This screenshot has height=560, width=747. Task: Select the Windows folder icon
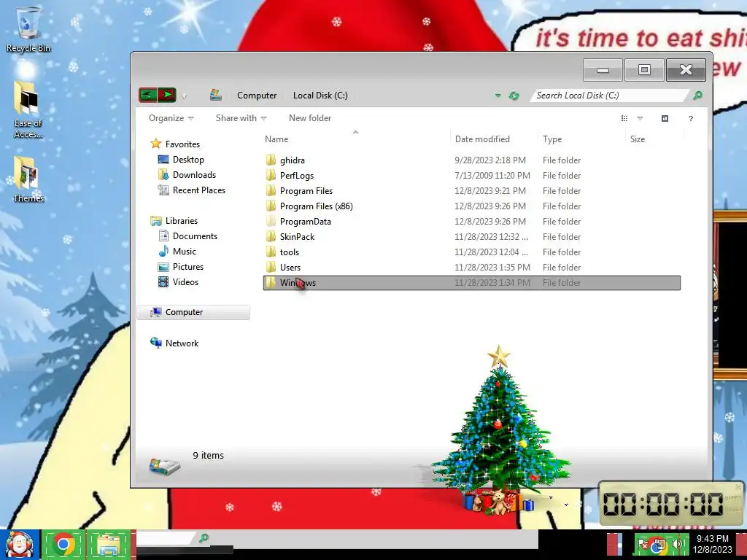[x=271, y=282]
